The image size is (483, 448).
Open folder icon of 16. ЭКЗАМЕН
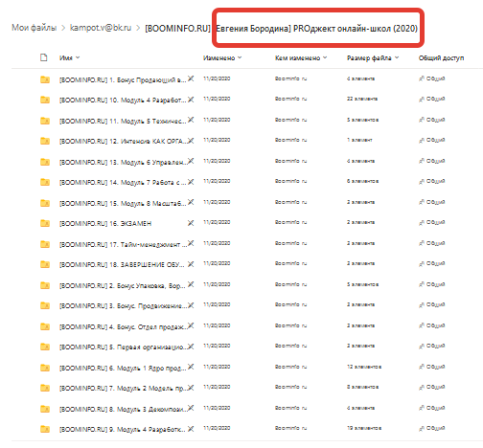tap(45, 223)
